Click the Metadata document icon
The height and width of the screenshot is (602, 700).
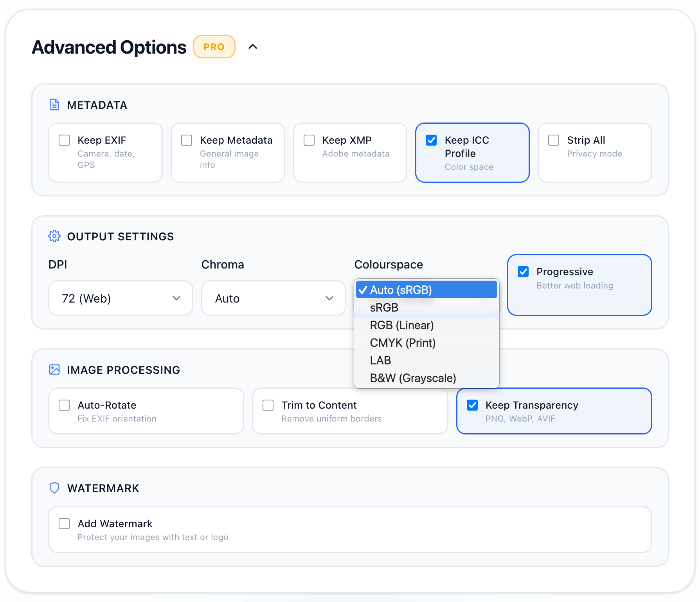click(54, 105)
